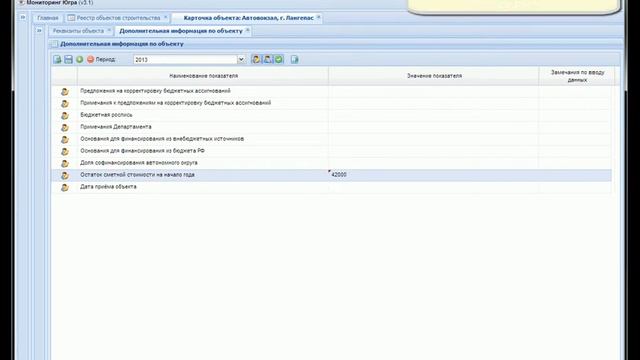
Task: Click the icon in the бюджета РФ row
Action: (x=64, y=151)
